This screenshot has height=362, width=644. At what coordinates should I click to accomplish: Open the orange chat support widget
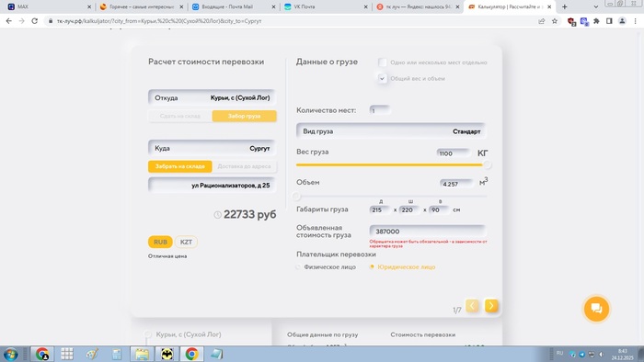(x=596, y=309)
